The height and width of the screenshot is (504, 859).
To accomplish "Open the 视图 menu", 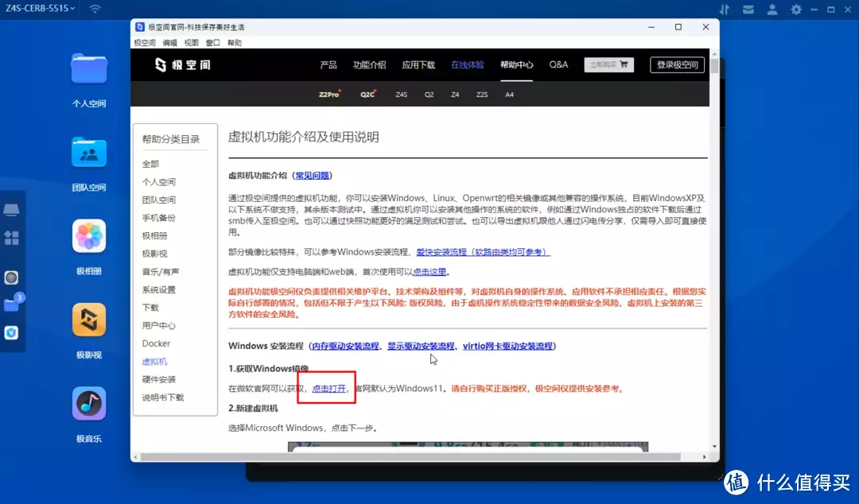I will click(191, 43).
